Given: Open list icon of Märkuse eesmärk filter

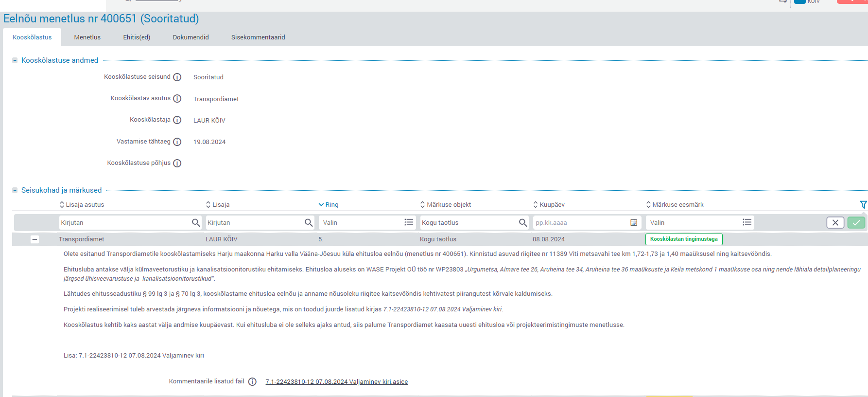Looking at the screenshot, I should [747, 222].
